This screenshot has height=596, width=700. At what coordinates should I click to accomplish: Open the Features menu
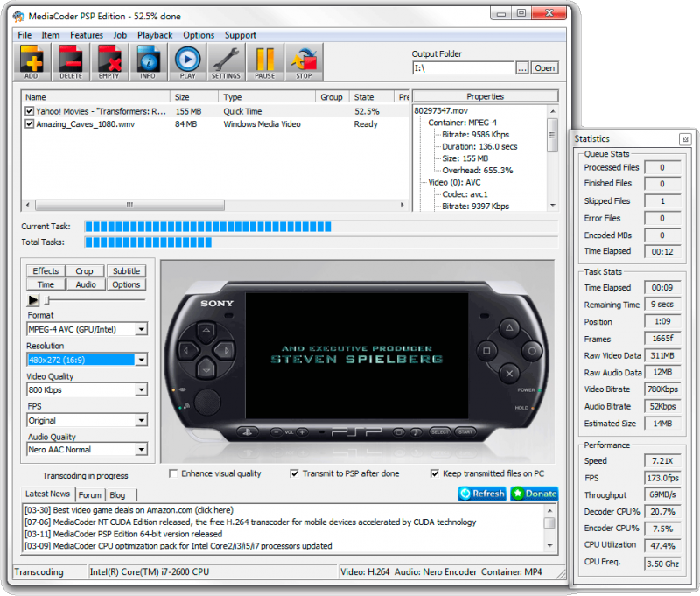[86, 35]
